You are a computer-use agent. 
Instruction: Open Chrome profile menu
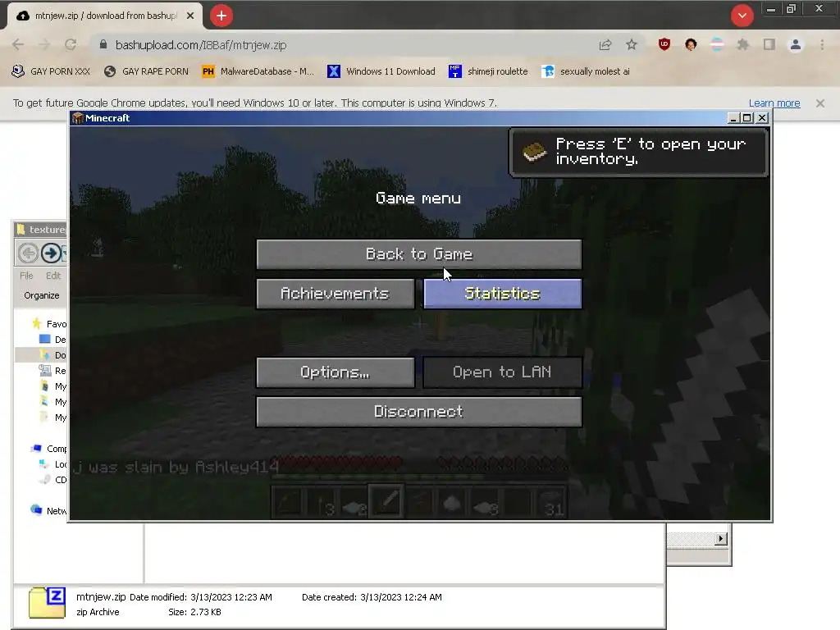[x=796, y=44]
